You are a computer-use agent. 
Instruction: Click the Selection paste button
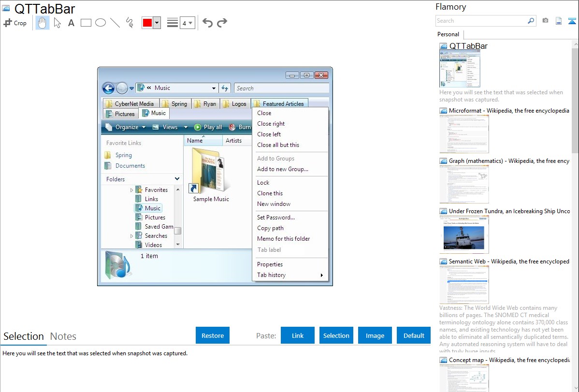336,335
